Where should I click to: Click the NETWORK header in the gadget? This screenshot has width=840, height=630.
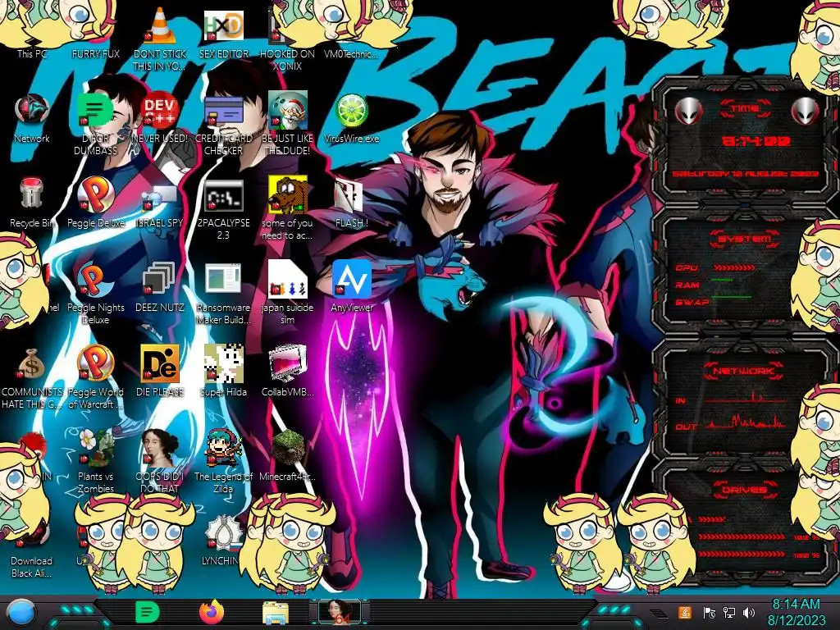[745, 371]
